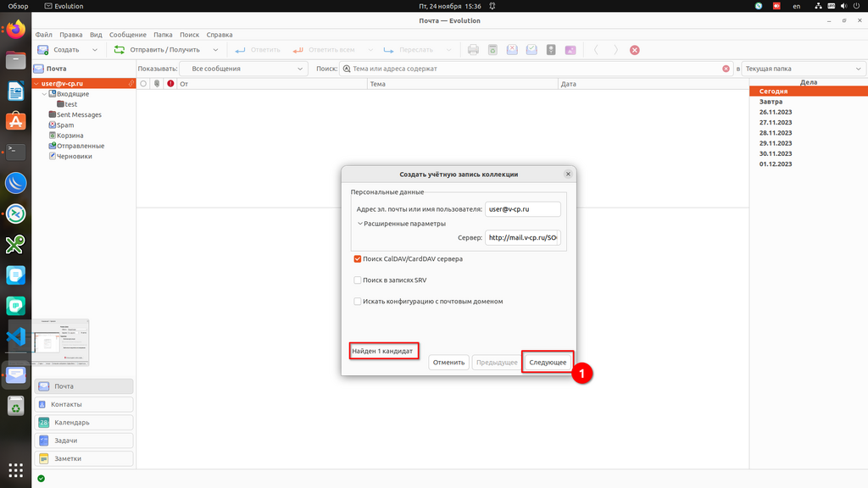Switch to the Календарь view

72,422
